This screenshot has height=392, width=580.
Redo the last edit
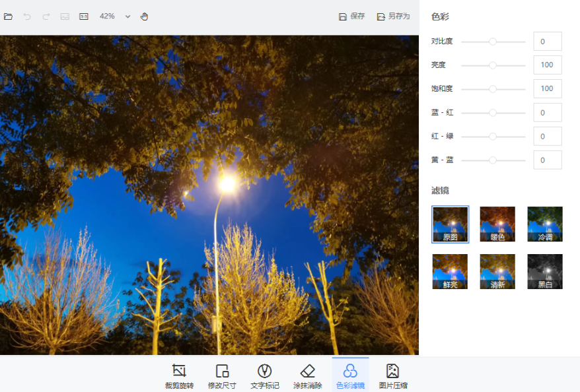[x=46, y=16]
